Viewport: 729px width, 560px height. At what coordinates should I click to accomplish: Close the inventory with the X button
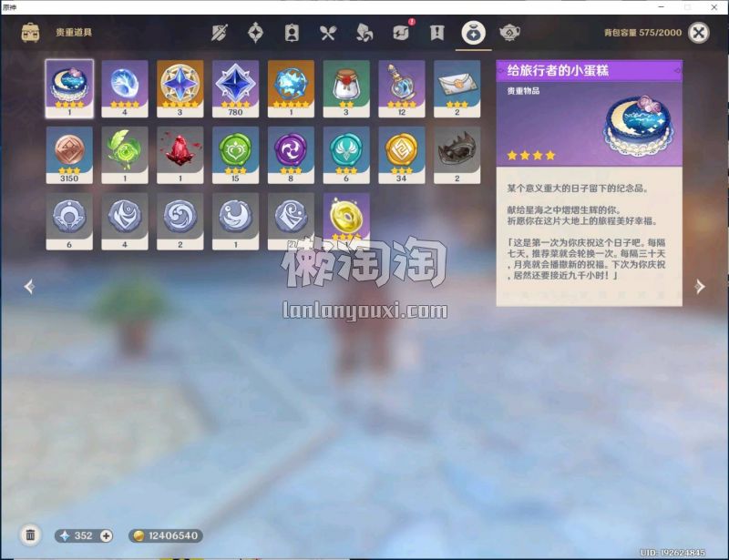[698, 33]
